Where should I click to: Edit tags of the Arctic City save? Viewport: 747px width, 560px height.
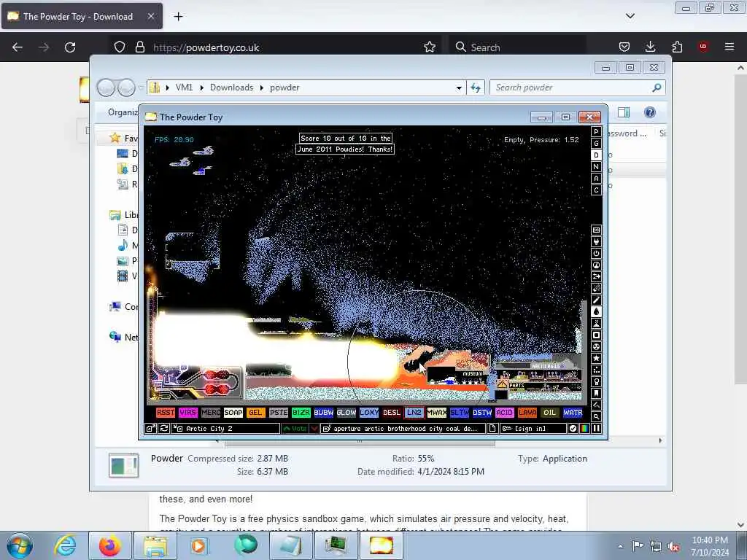point(403,429)
